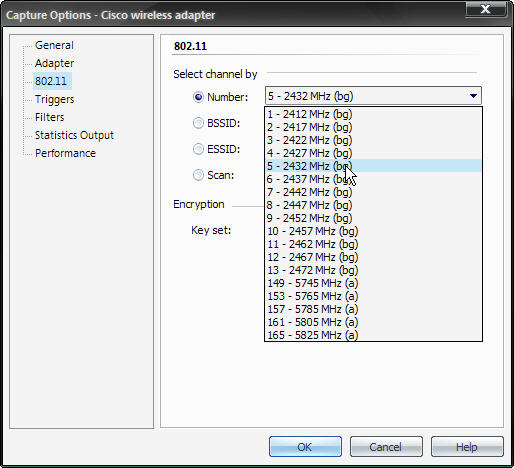Image resolution: width=514 pixels, height=468 pixels.
Task: Open the Filters page
Action: 49,117
